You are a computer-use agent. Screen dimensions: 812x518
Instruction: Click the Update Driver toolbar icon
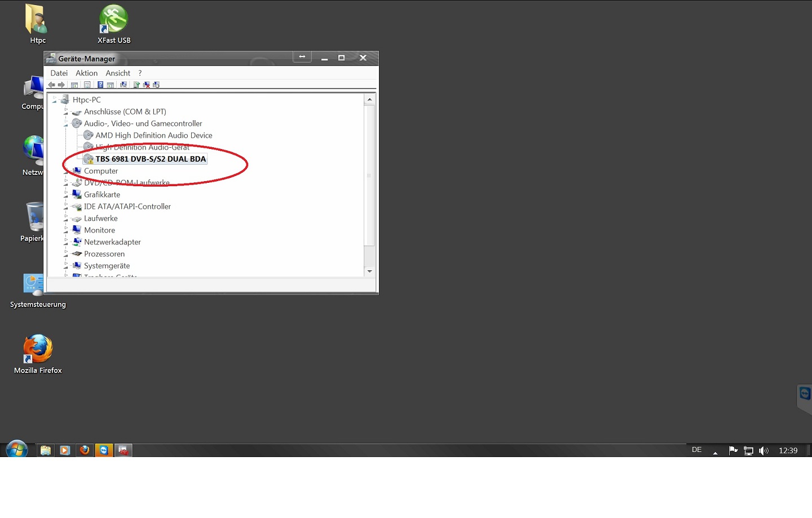click(136, 85)
